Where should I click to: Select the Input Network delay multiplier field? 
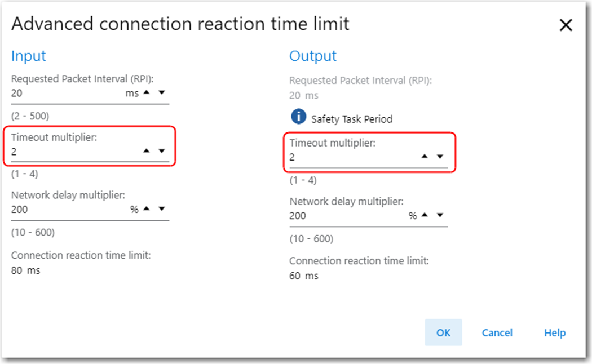pyautogui.click(x=62, y=210)
